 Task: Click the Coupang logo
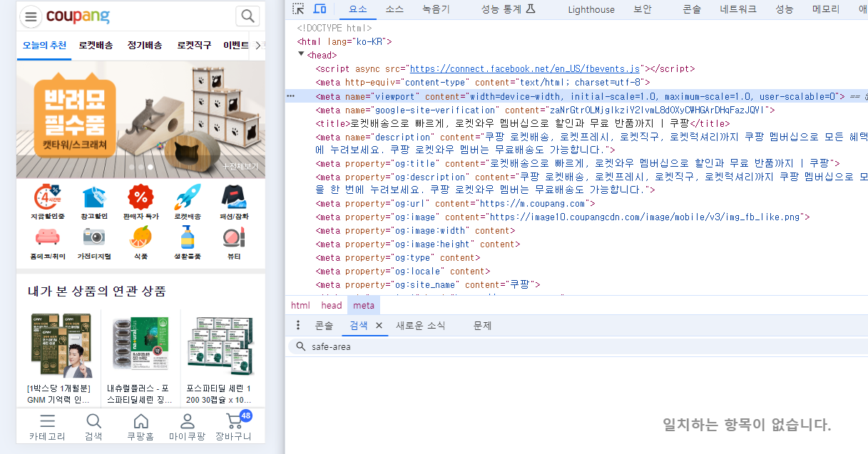click(78, 16)
